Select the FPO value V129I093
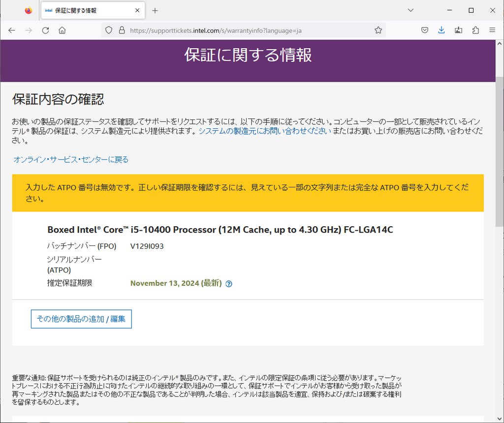The image size is (504, 423). [x=147, y=246]
